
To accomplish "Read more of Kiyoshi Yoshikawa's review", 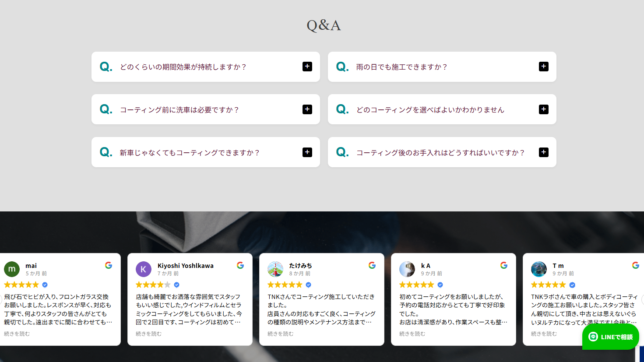I will point(149,334).
